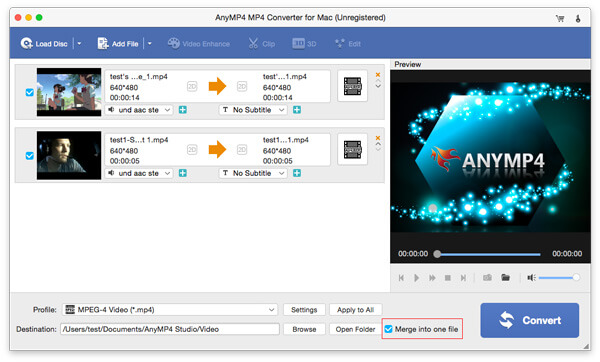
Task: Expand the Load Disc dropdown arrow
Action: pyautogui.click(x=79, y=44)
